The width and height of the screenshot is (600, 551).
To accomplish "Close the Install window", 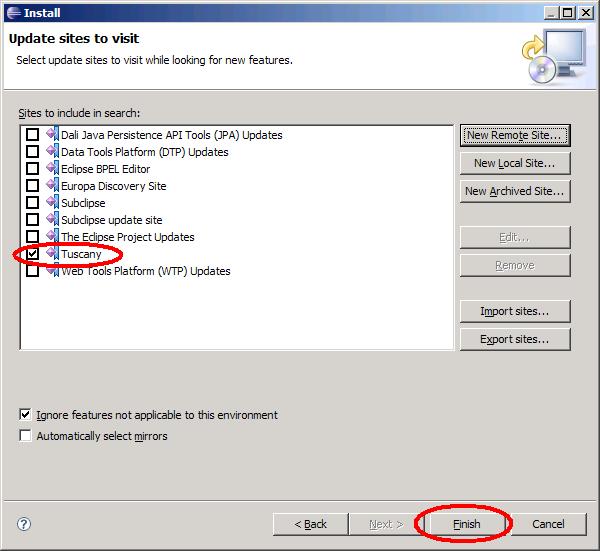I will 586,13.
